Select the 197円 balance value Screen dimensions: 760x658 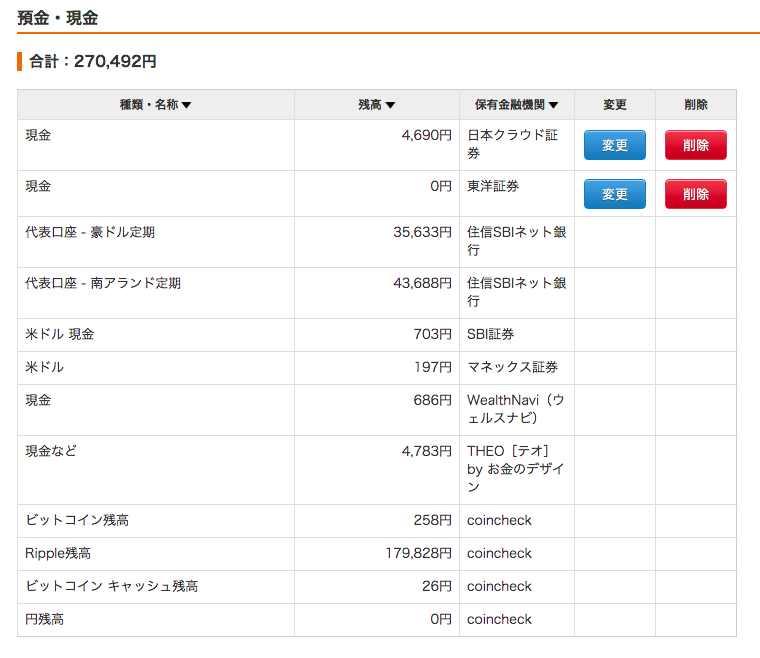click(x=433, y=367)
